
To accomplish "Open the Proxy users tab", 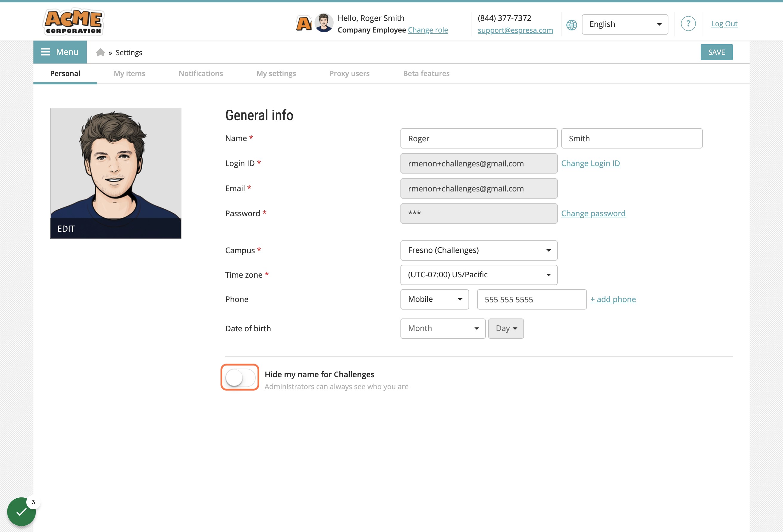I will [349, 73].
